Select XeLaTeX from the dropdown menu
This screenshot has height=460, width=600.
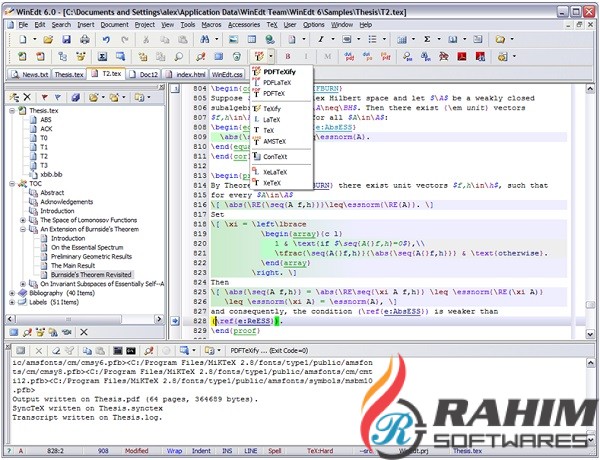(x=275, y=172)
